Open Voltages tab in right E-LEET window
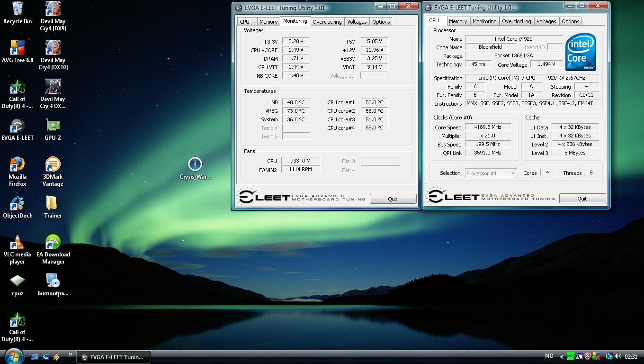Screen dimensions: 644x364 pyautogui.click(x=546, y=21)
